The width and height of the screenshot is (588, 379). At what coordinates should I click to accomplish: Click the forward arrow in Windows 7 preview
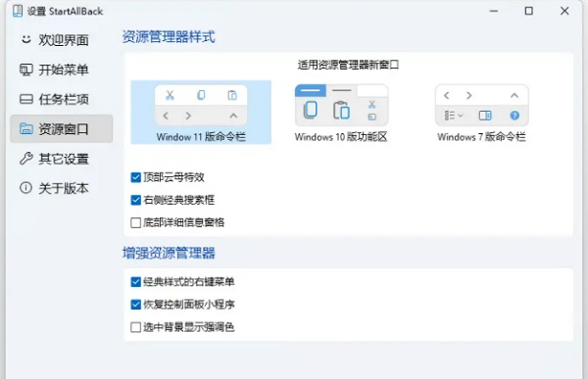[x=468, y=96]
